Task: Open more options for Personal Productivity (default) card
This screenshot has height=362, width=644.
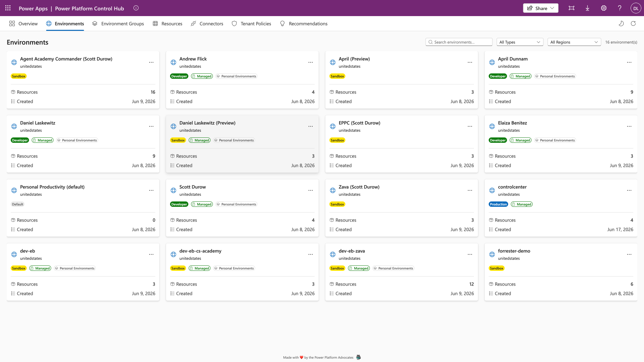Action: (x=151, y=190)
